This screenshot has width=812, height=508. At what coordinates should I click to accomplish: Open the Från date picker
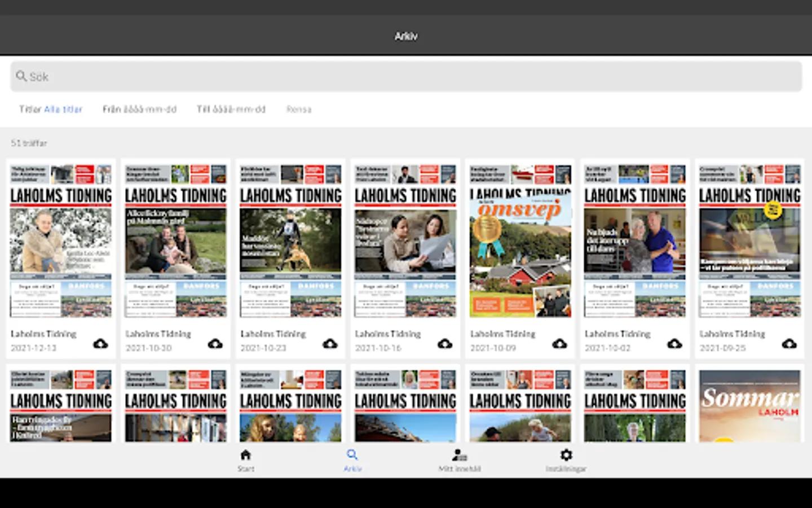[x=139, y=109]
